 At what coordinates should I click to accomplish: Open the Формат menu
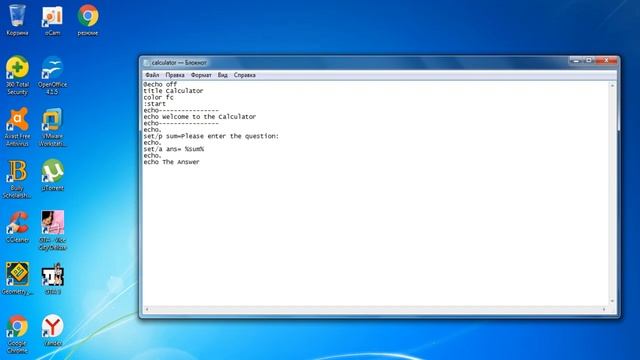pyautogui.click(x=201, y=75)
